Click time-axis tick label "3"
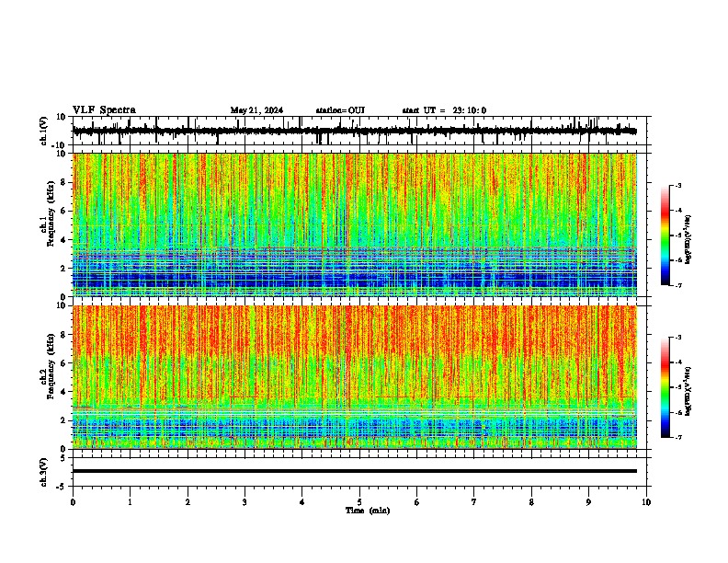 click(x=245, y=502)
